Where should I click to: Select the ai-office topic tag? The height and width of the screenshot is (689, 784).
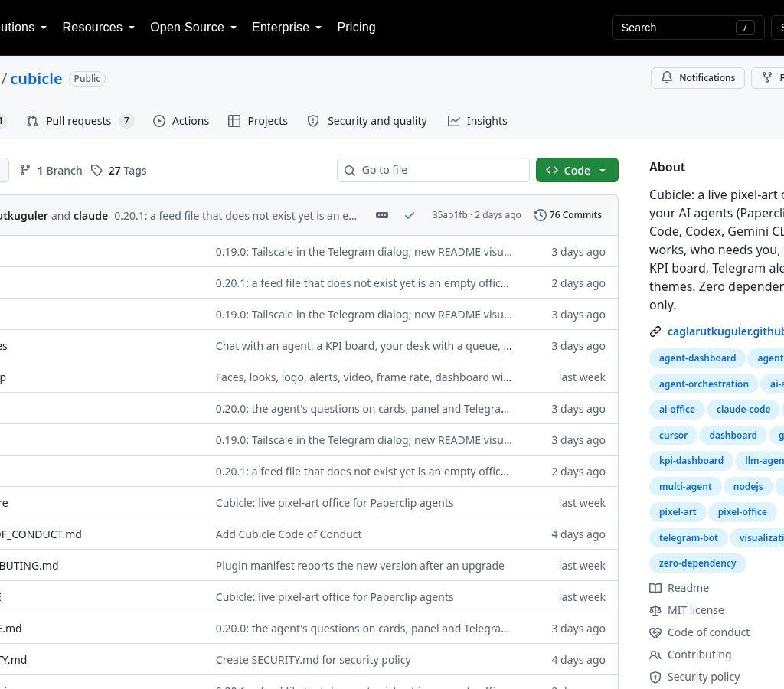[x=677, y=409]
